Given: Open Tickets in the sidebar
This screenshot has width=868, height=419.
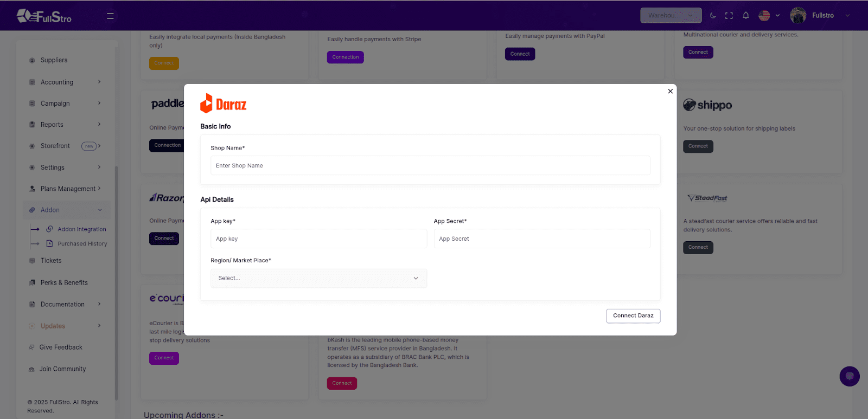Looking at the screenshot, I should coord(51,261).
